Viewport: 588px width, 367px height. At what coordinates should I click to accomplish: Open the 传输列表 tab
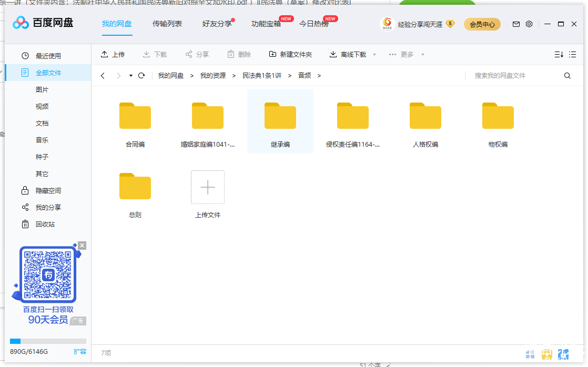pyautogui.click(x=167, y=24)
